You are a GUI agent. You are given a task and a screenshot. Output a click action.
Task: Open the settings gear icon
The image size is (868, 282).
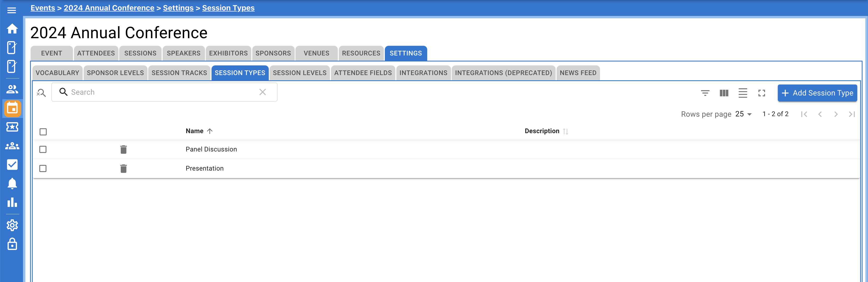point(12,225)
